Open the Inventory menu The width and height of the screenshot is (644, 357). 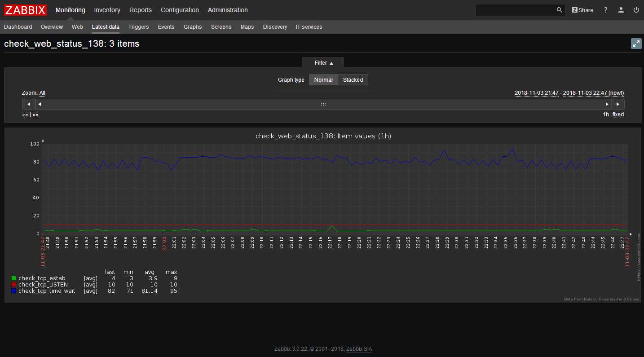107,10
